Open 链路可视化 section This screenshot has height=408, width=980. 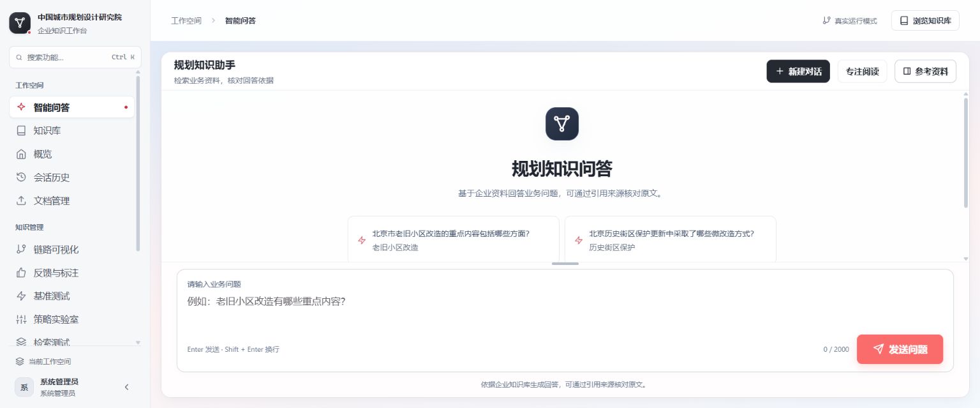[72, 249]
